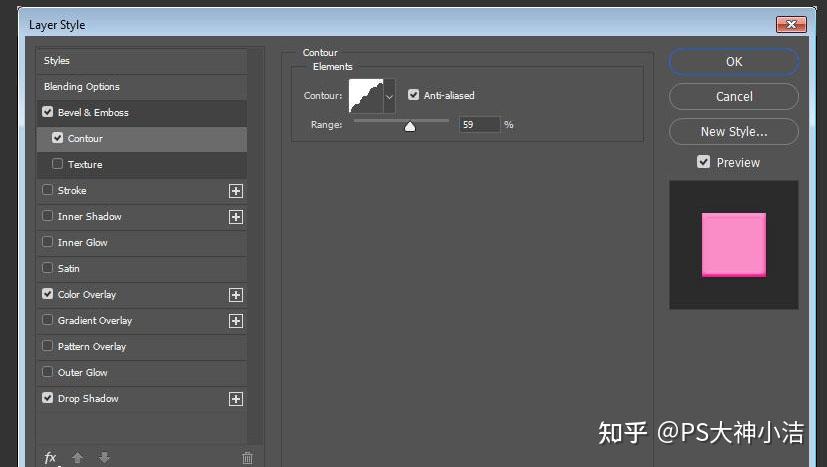Add another Drop Shadow with plus icon
827x467 pixels.
coord(236,399)
